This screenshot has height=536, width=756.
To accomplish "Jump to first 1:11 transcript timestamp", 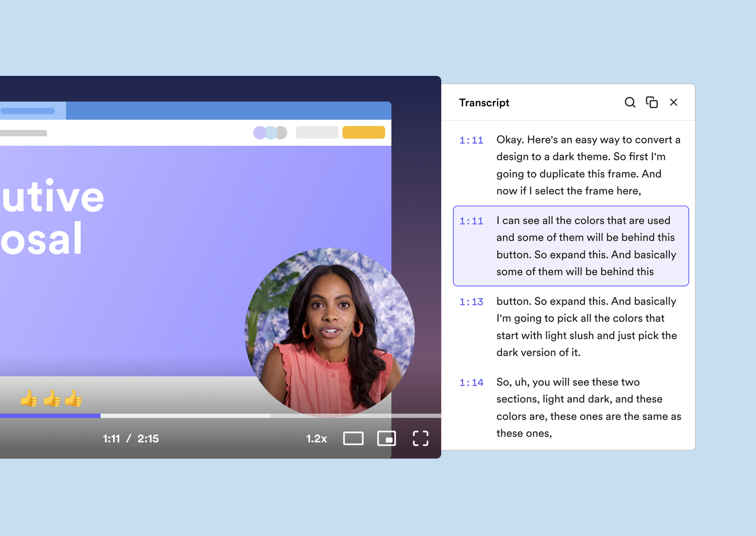I will click(x=471, y=140).
